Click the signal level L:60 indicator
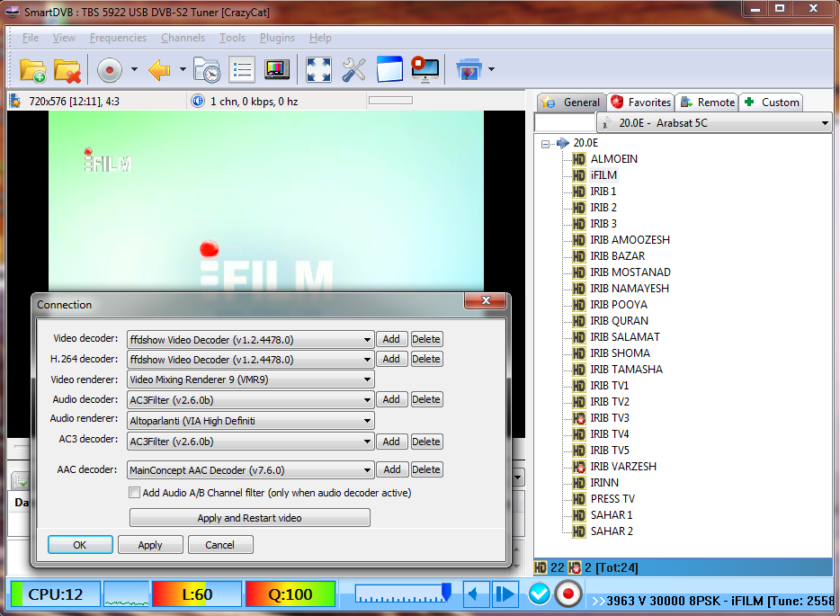840x616 pixels. (x=197, y=594)
